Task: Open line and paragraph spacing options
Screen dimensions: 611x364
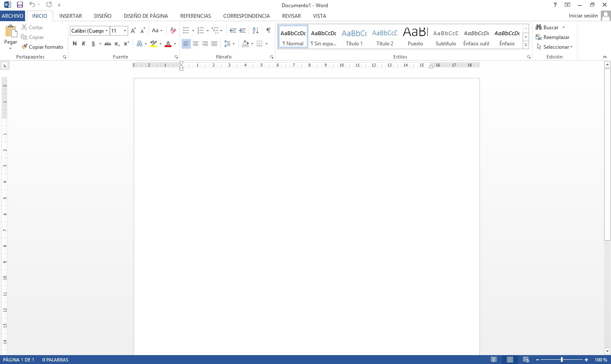Action: click(227, 44)
